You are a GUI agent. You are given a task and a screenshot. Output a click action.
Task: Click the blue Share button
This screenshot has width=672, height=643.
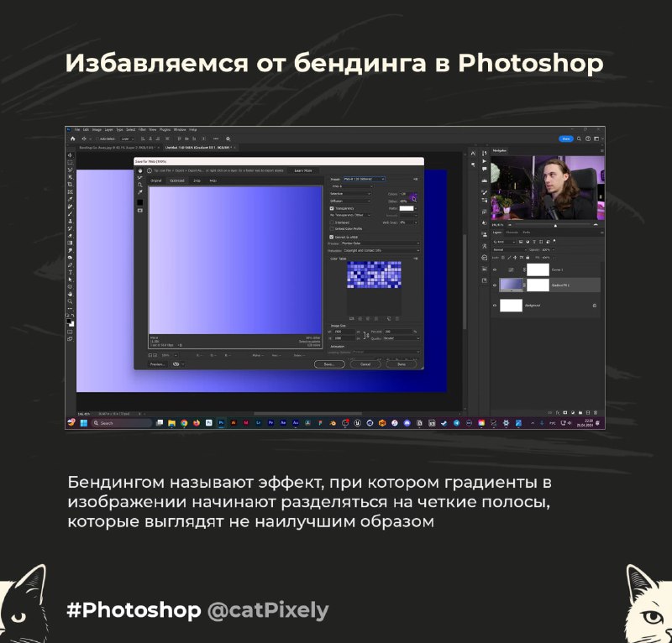(565, 139)
